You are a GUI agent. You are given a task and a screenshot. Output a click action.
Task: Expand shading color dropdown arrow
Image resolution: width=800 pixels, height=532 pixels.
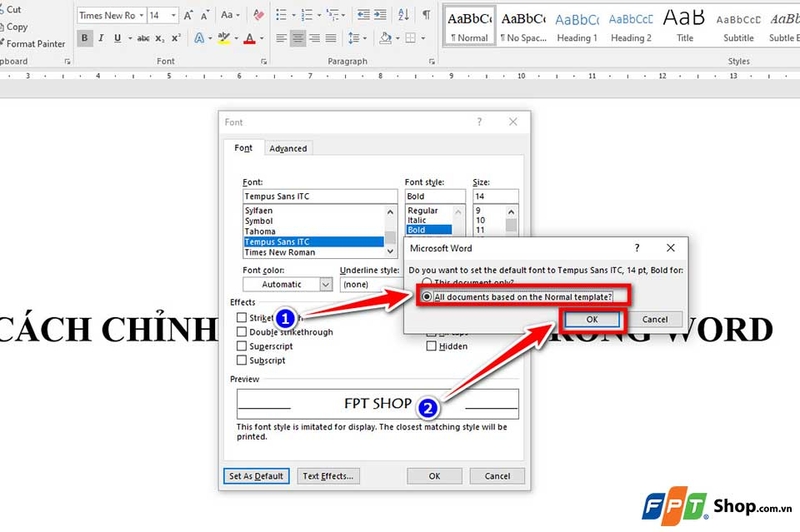tap(398, 38)
